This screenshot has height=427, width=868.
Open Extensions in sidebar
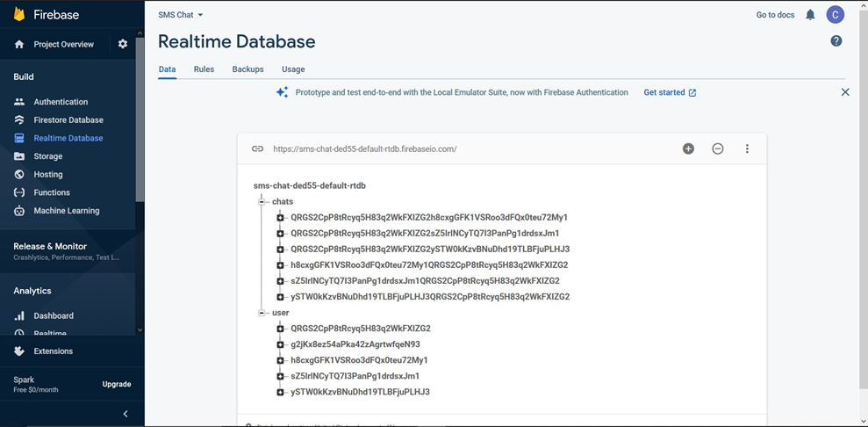pyautogui.click(x=54, y=351)
